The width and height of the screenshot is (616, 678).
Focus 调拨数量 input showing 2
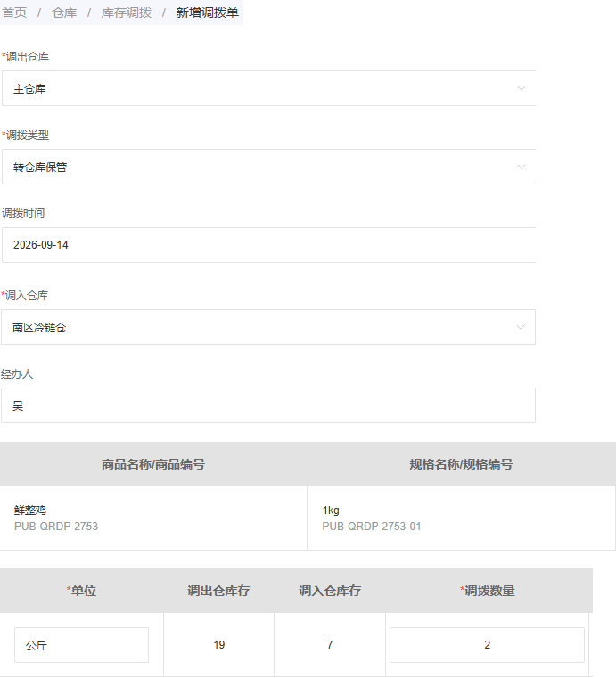(x=487, y=645)
